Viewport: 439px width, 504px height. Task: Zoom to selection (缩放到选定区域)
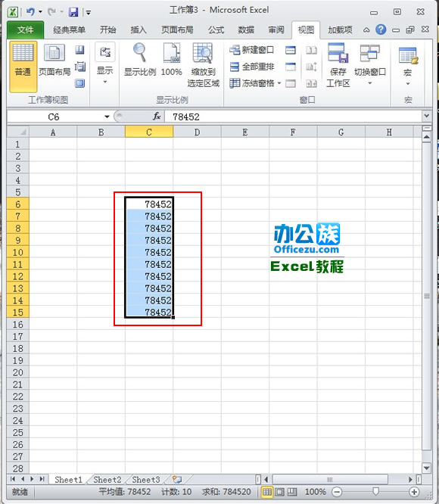pyautogui.click(x=203, y=65)
